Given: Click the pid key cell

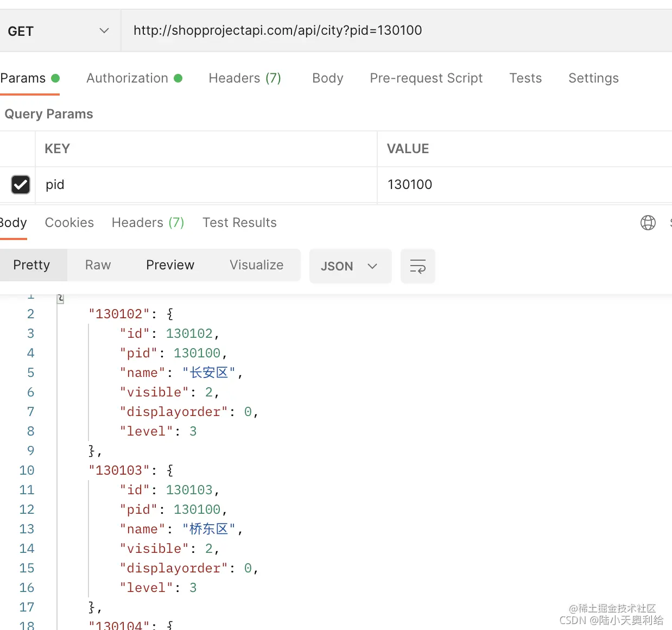Looking at the screenshot, I should coord(206,185).
